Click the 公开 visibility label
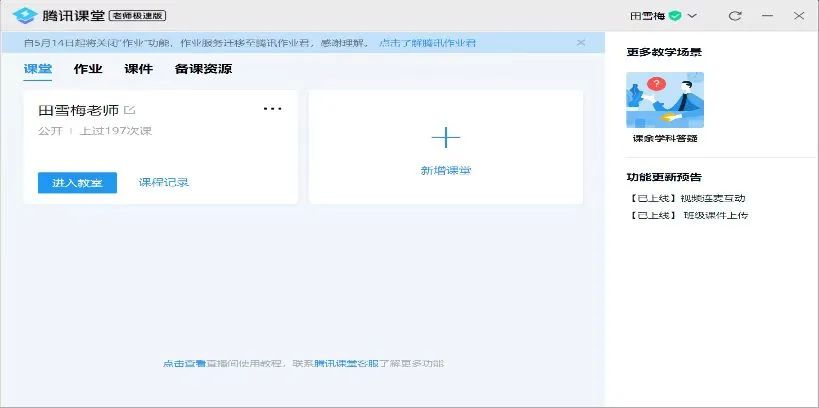 pos(50,131)
